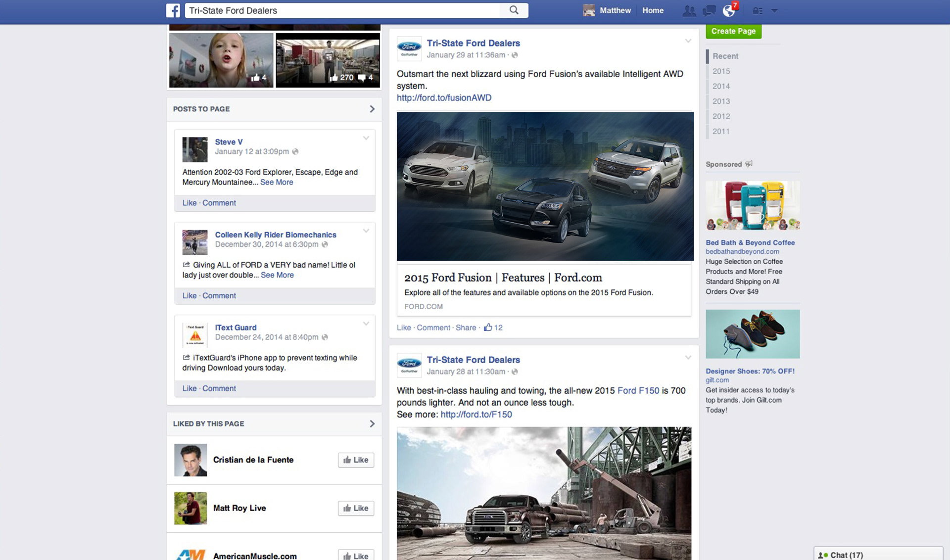The image size is (950, 560).
Task: Click the globe icon beside January 29 at 11:36am
Action: pos(515,55)
